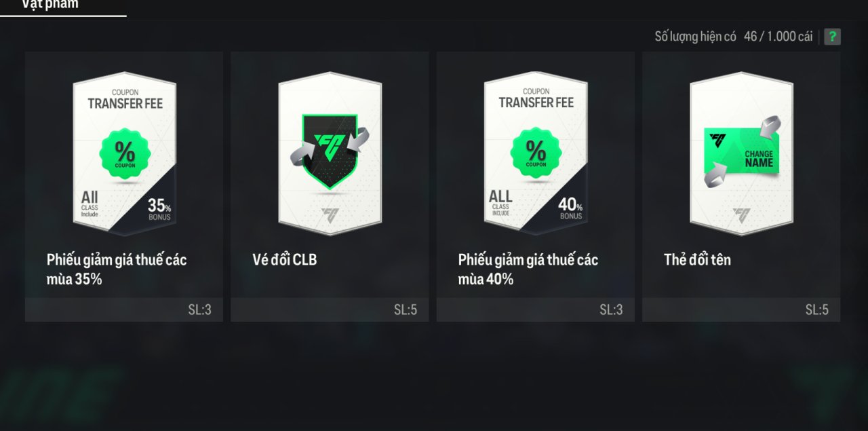The height and width of the screenshot is (431, 868).
Task: Click the SL:5 quantity bar under Thẻ đổi tên
Action: click(x=741, y=310)
